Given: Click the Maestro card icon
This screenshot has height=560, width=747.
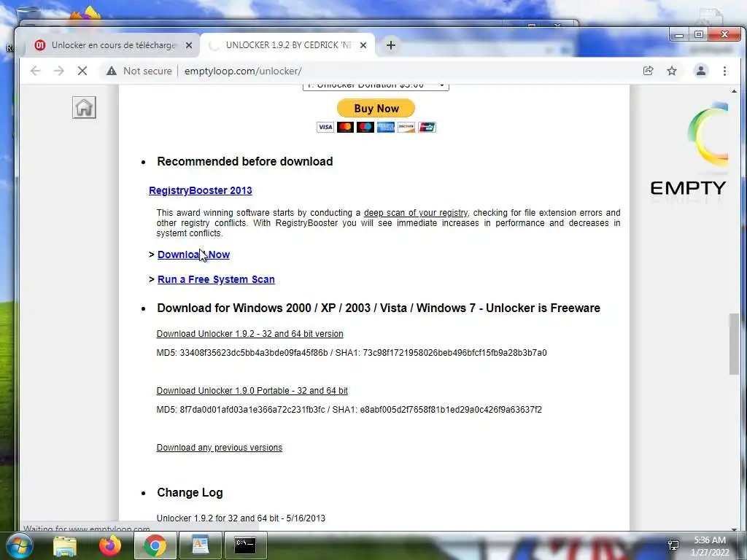Looking at the screenshot, I should point(365,127).
